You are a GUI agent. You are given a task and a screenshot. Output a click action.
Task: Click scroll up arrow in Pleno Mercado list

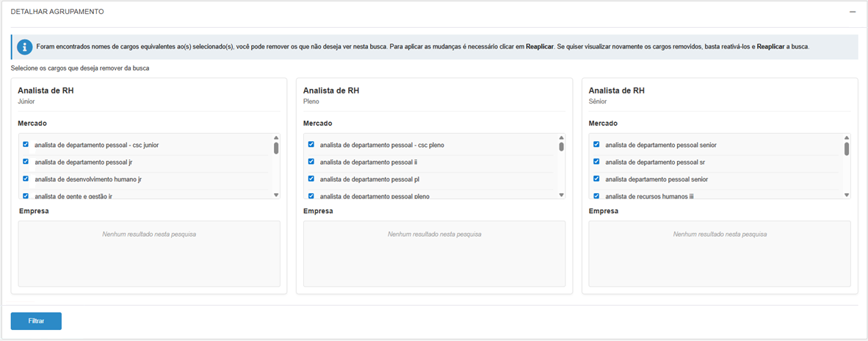561,138
